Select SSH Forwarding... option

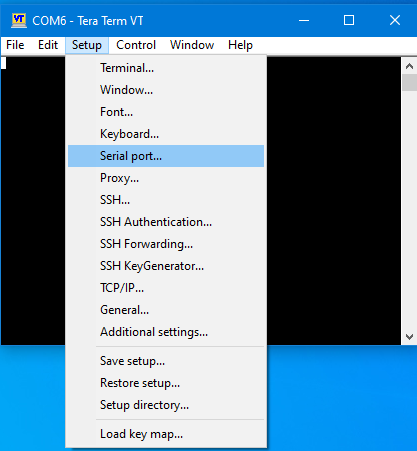[x=166, y=244]
